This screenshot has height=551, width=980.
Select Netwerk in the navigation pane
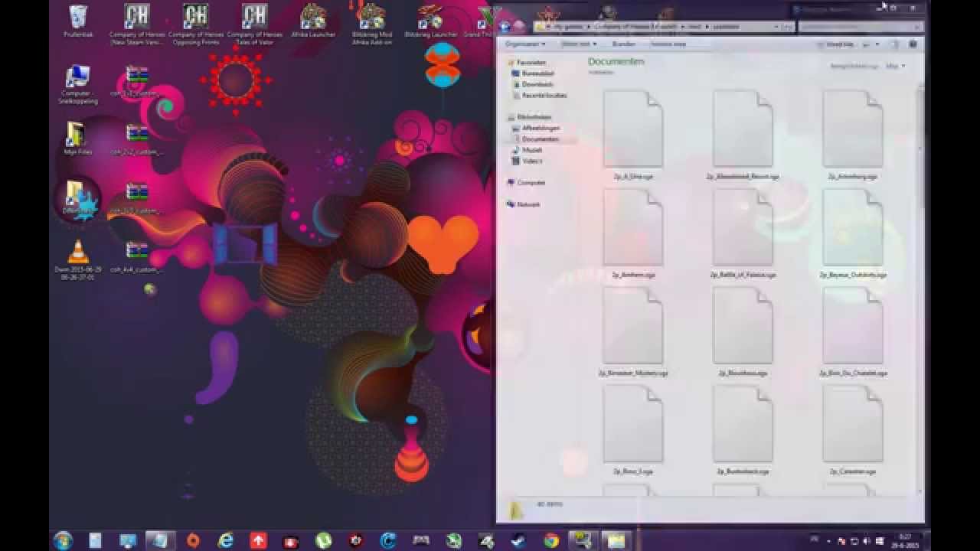click(528, 204)
